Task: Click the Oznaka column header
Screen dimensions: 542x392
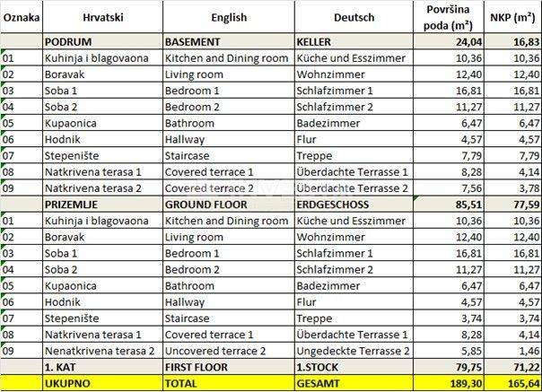Action: (x=20, y=17)
